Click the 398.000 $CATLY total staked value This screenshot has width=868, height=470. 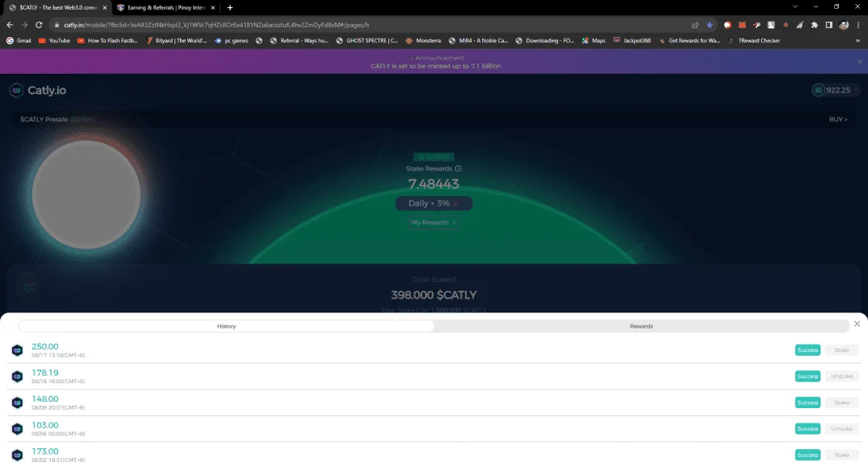433,295
